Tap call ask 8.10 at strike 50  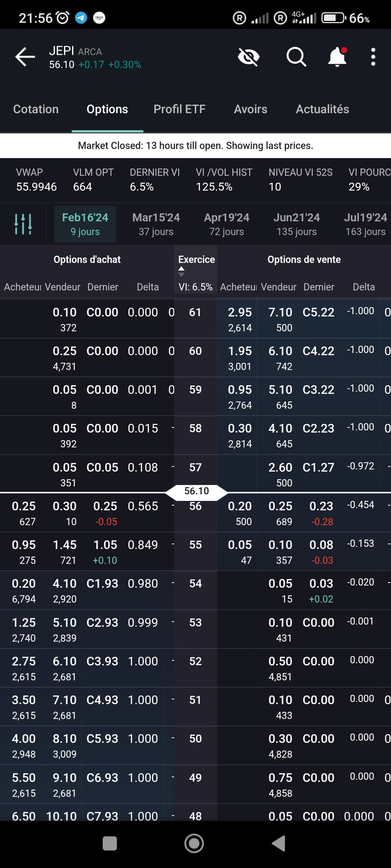pos(65,739)
